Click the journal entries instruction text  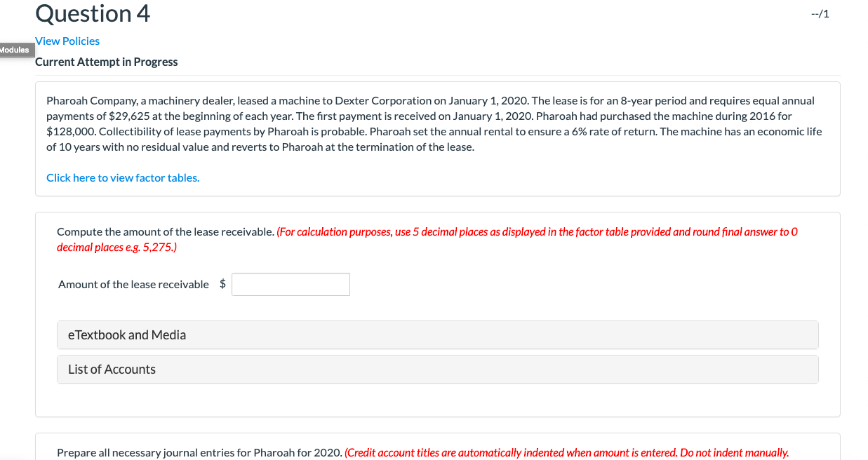(421, 452)
